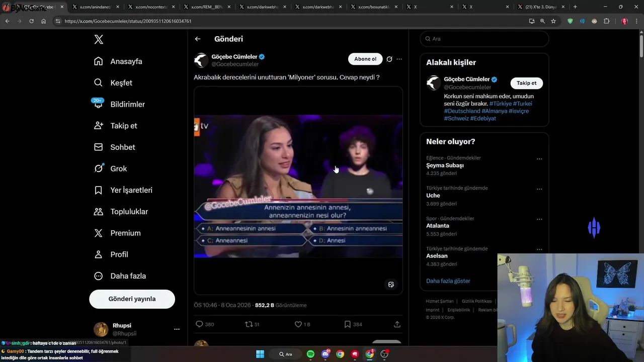Click the #Türkiye hashtag in the bio
Screen dimensions: 644x362
501,104
